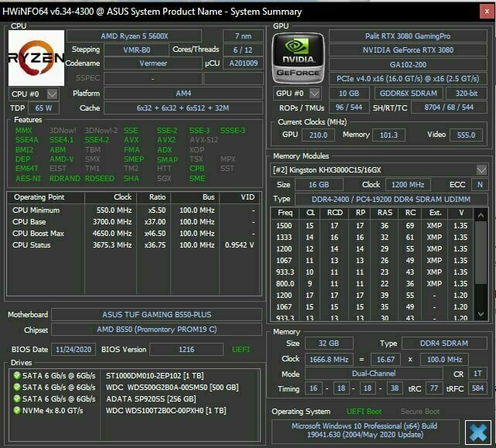Click the 7 nm process field
Image resolution: width=496 pixels, height=448 pixels.
(243, 36)
